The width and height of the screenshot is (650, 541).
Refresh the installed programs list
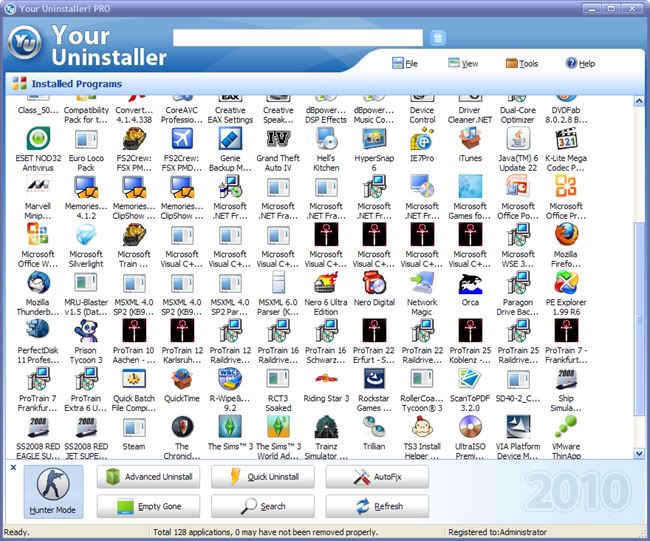coord(377,506)
